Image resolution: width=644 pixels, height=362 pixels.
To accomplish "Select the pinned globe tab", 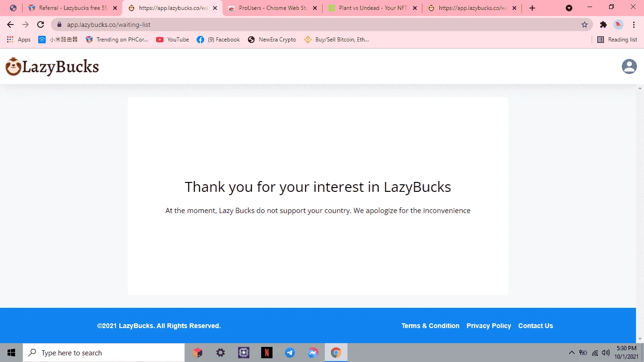I will pyautogui.click(x=13, y=8).
